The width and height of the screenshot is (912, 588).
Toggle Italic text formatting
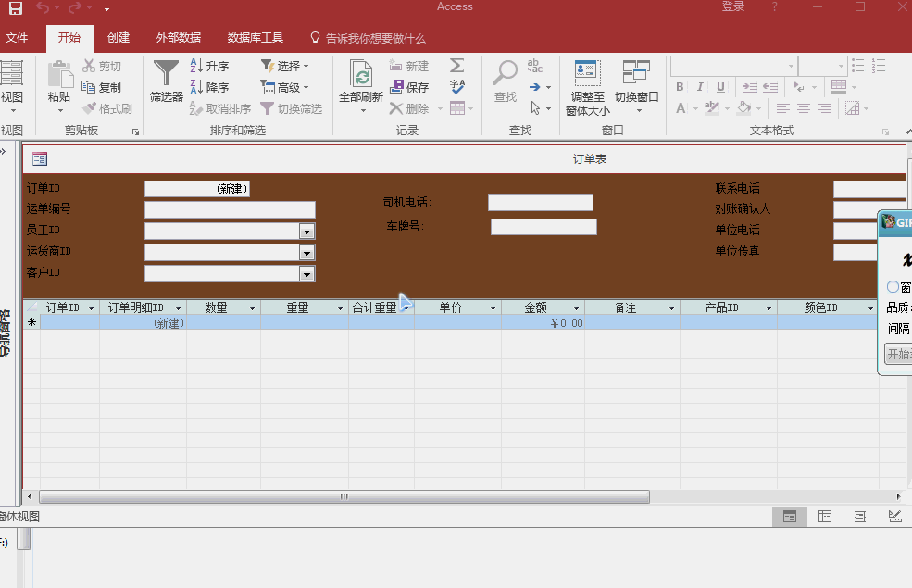[x=700, y=87]
